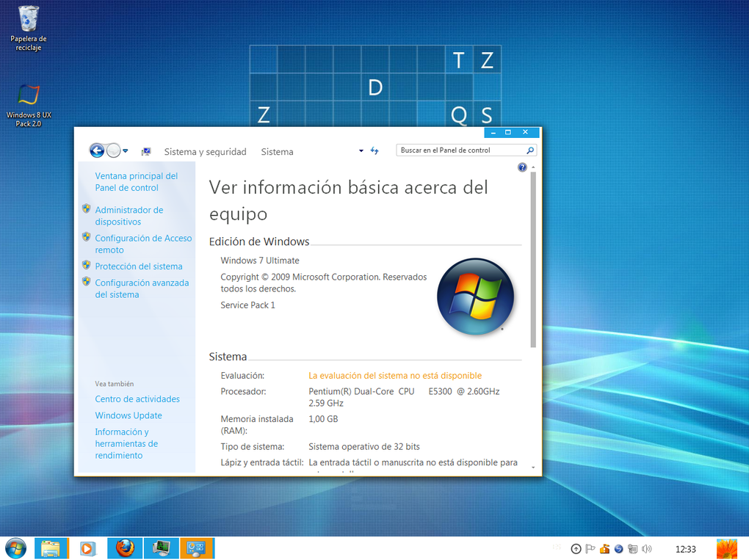Open 'Configuración avanzada del sistema'
Viewport: 749px width, 560px height.
pos(142,289)
